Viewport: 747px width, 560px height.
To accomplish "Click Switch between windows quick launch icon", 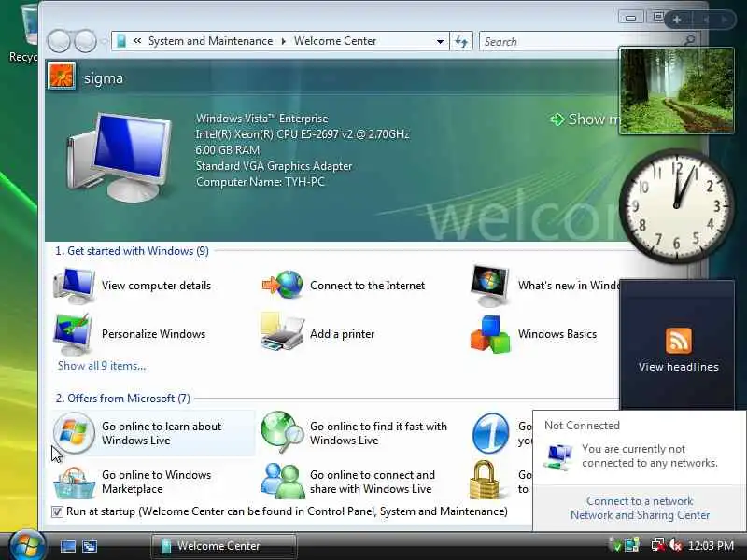I will pos(90,546).
